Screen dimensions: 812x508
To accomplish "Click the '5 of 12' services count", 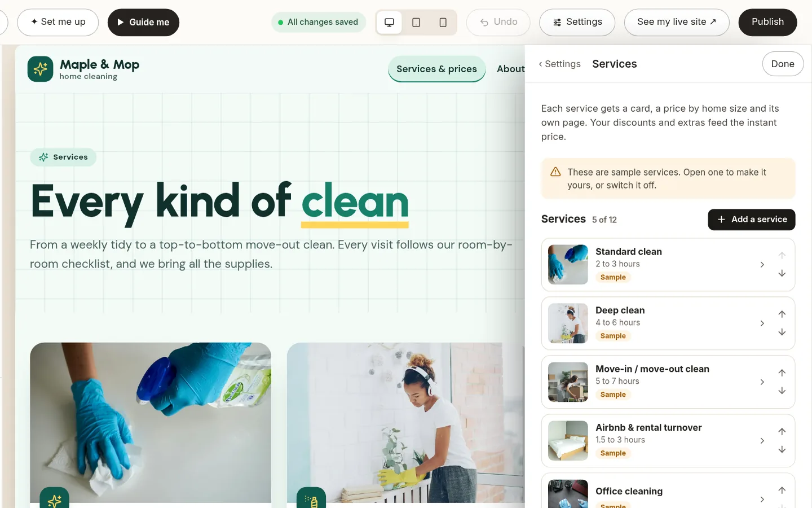I will [604, 220].
